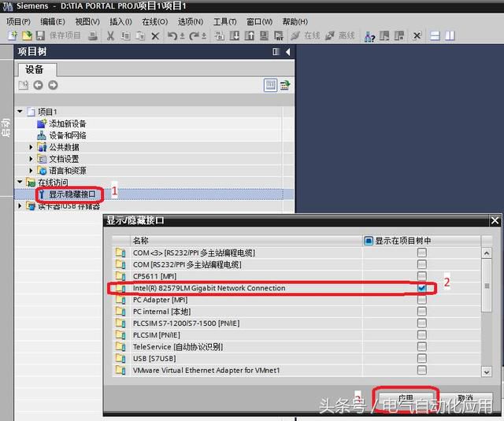Split editor space vertically icon
Viewport: 504px width, 421px height.
pos(450,35)
